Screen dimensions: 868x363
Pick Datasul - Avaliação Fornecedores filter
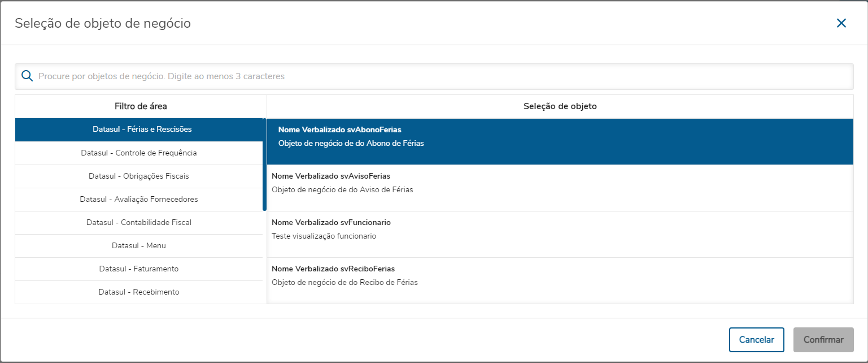(x=139, y=200)
